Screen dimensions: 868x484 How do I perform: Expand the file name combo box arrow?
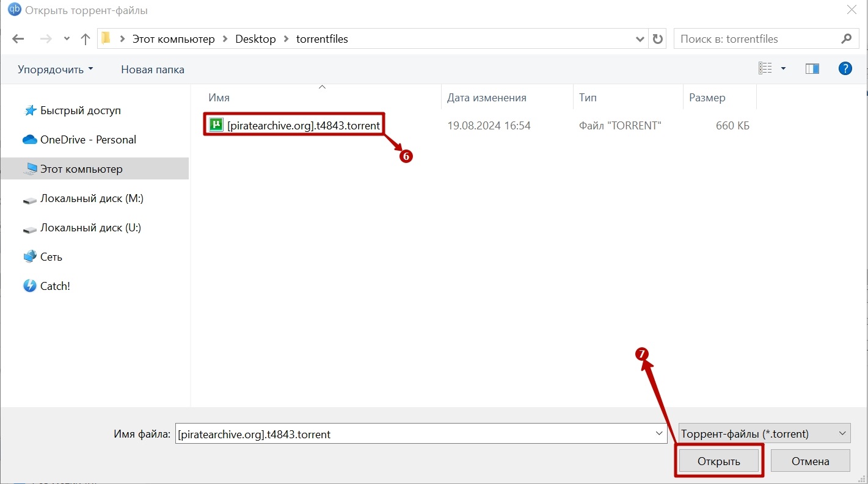coord(660,434)
